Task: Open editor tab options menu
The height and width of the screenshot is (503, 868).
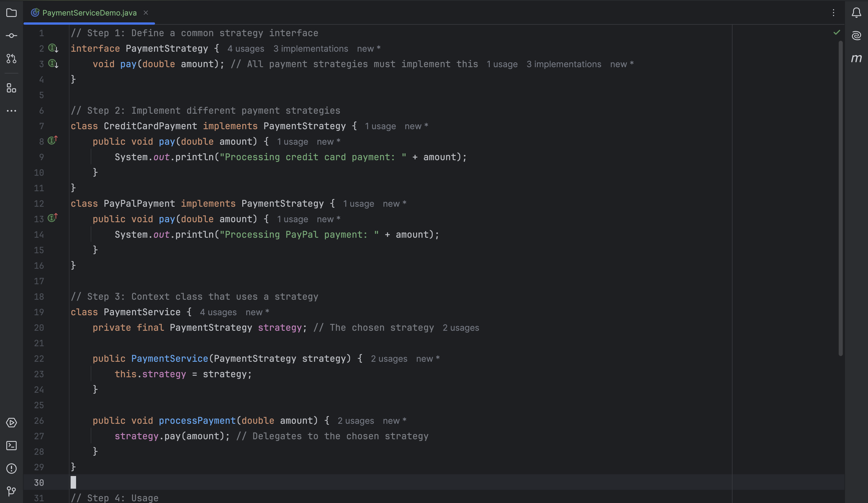Action: click(x=834, y=13)
